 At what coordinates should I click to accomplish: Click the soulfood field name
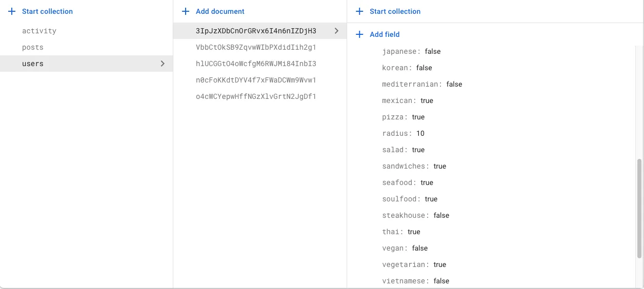click(400, 199)
